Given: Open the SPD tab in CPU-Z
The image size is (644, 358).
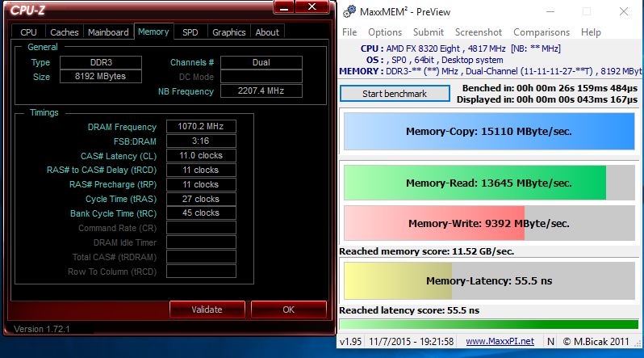Looking at the screenshot, I should point(190,32).
